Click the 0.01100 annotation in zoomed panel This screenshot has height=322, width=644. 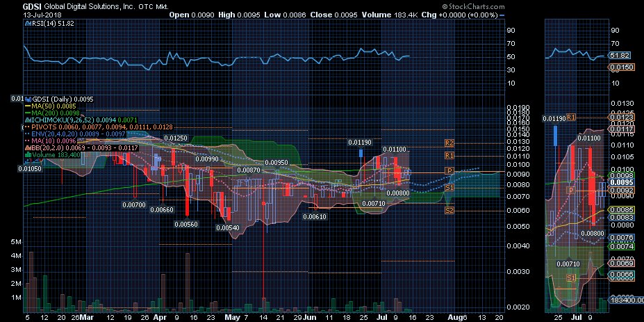[589, 138]
